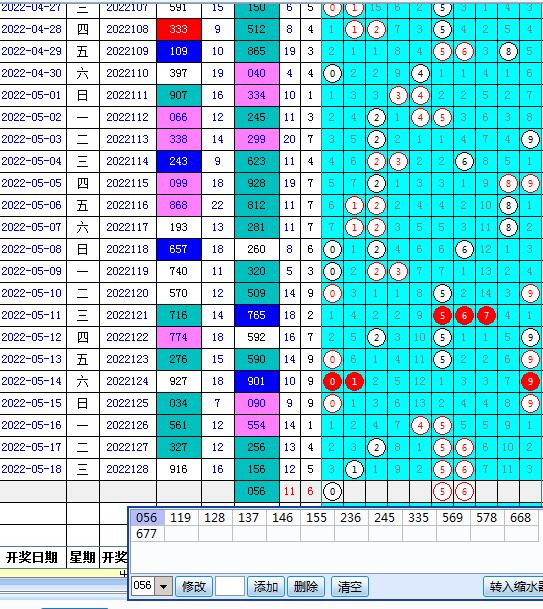Viewport: 543px width, 609px height.
Task: Select number 119 in the list panel
Action: [181, 518]
